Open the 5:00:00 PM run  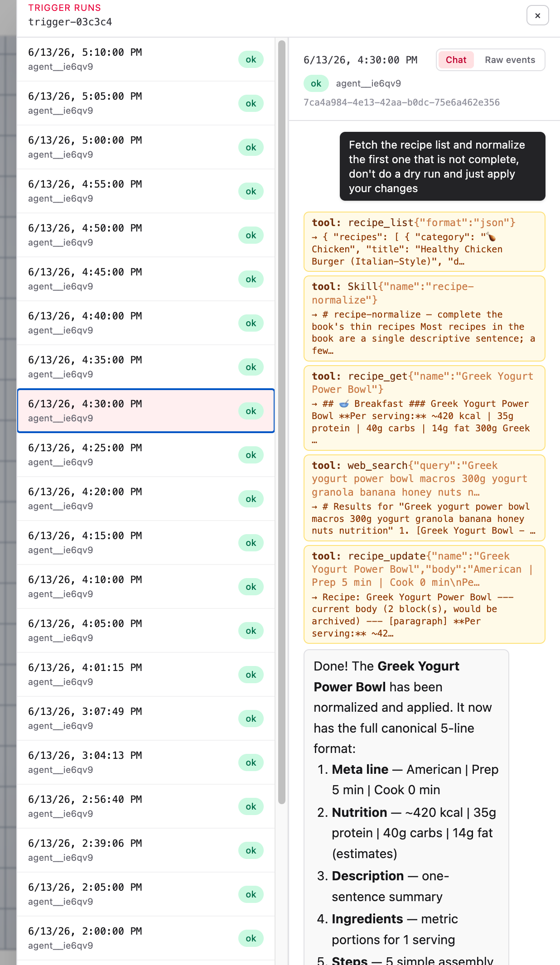coord(146,147)
